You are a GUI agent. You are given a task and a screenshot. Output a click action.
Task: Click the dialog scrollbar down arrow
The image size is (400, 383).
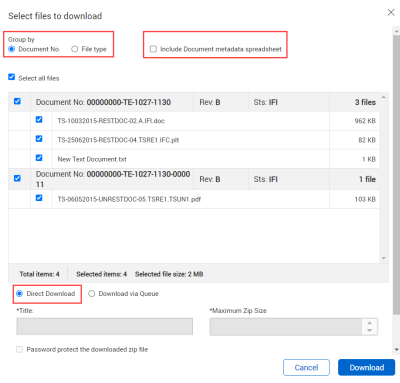click(x=396, y=350)
